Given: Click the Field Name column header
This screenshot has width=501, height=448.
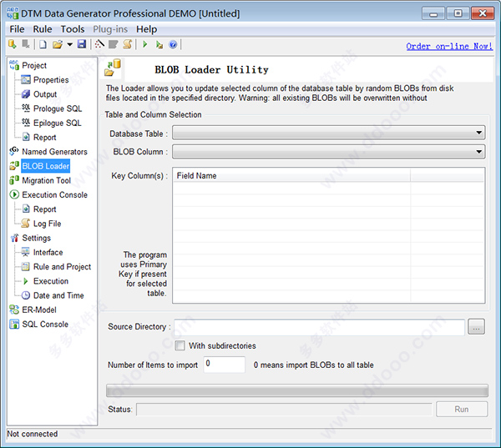Looking at the screenshot, I should (291, 176).
